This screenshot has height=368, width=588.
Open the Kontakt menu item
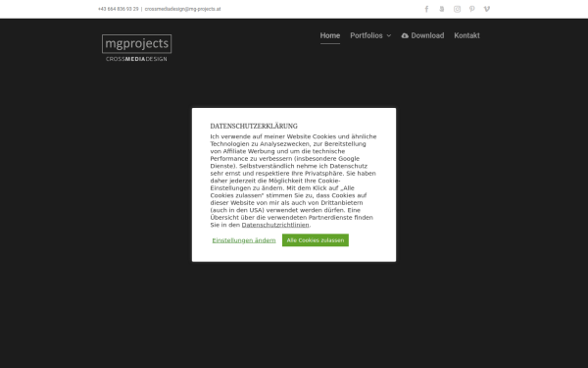(x=466, y=35)
